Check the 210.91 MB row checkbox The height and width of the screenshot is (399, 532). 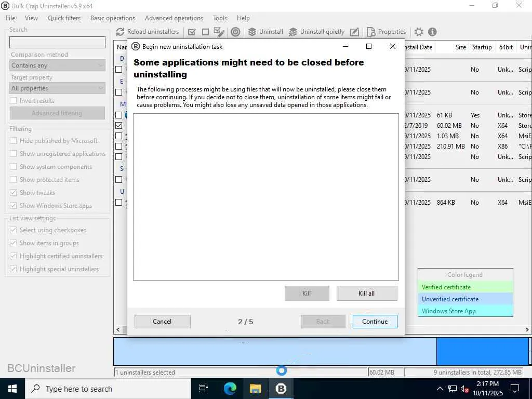pyautogui.click(x=119, y=146)
